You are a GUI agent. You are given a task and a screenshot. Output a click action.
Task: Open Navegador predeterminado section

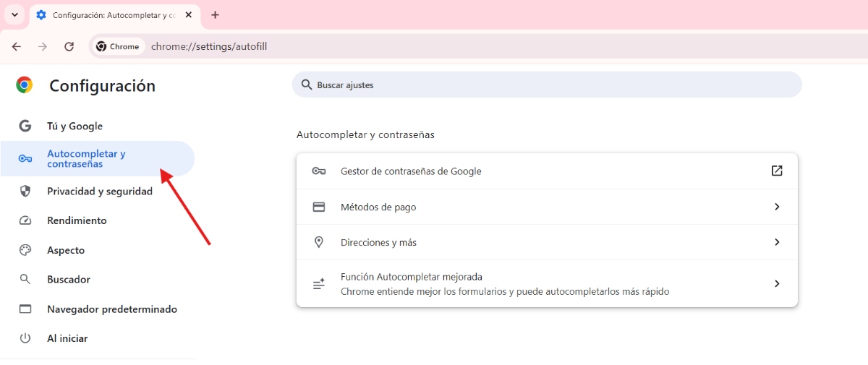[98, 309]
